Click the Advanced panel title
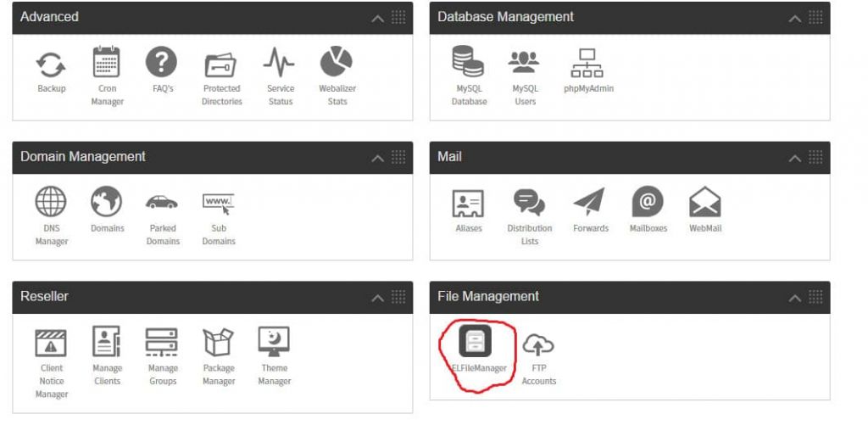The height and width of the screenshot is (425, 868). (49, 17)
